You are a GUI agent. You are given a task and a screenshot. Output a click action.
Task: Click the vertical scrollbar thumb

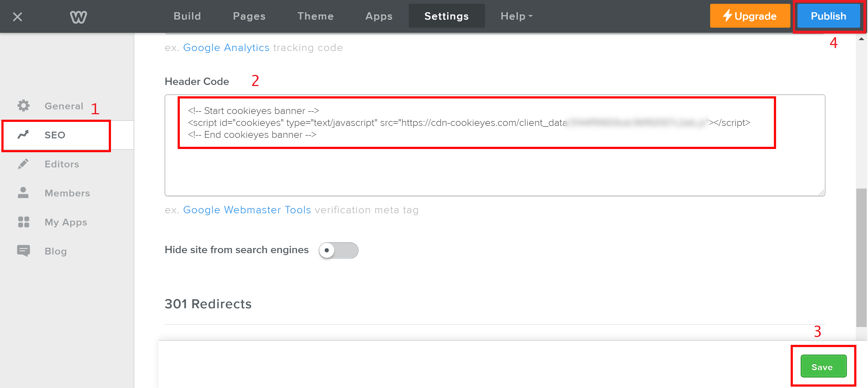click(x=861, y=257)
